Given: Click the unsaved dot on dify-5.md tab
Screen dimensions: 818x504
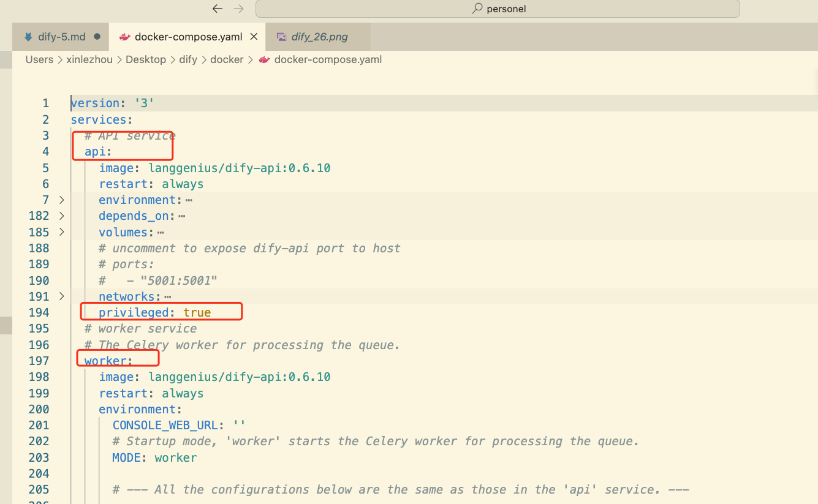Looking at the screenshot, I should click(x=97, y=37).
